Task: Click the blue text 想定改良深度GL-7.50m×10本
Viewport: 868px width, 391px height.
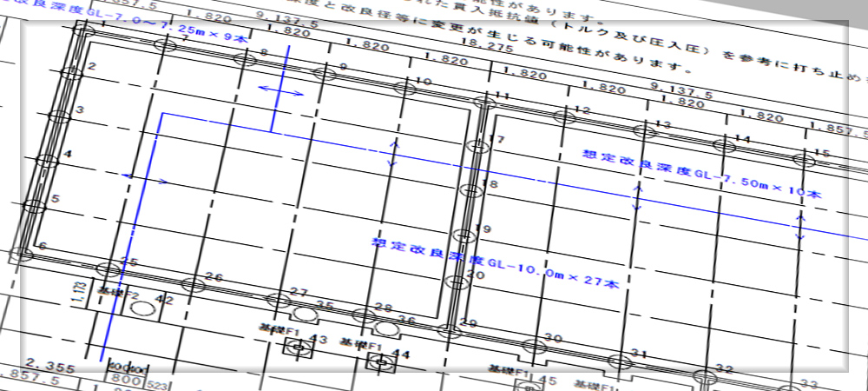Action: [701, 174]
